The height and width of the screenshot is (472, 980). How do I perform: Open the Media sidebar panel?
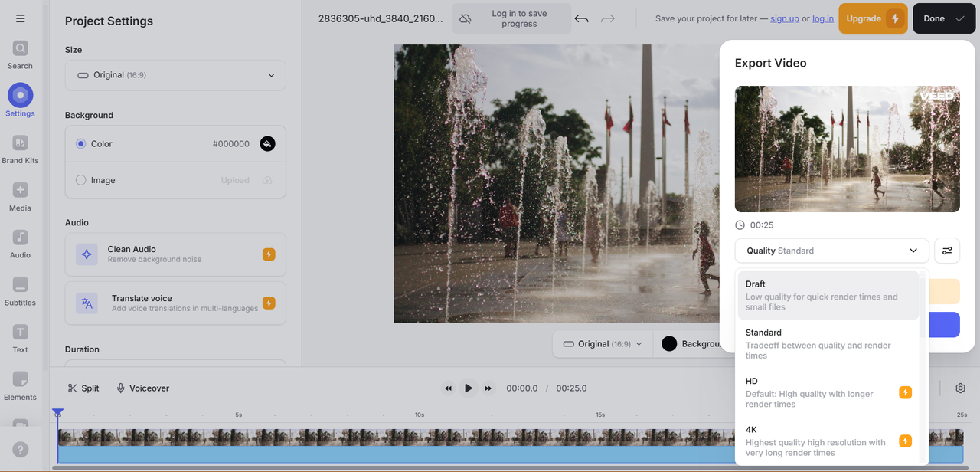pyautogui.click(x=20, y=197)
